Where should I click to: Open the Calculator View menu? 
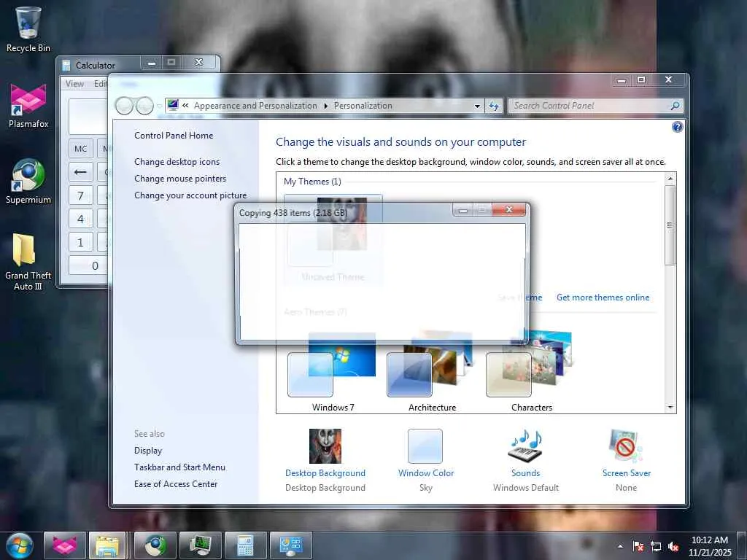[x=74, y=84]
